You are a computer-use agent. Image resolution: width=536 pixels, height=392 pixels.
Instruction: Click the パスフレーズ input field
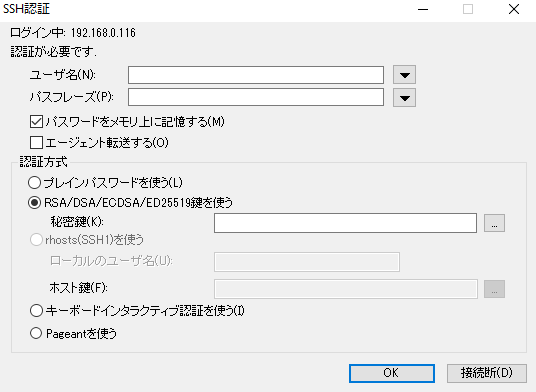256,97
